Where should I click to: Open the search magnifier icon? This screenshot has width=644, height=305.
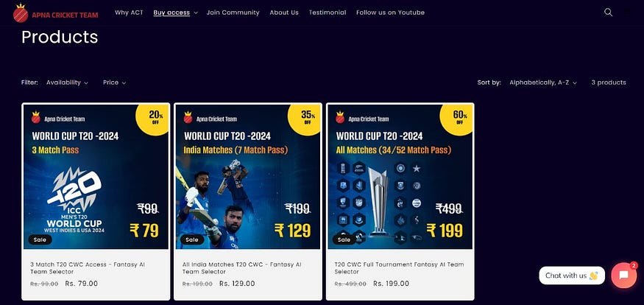click(x=608, y=13)
